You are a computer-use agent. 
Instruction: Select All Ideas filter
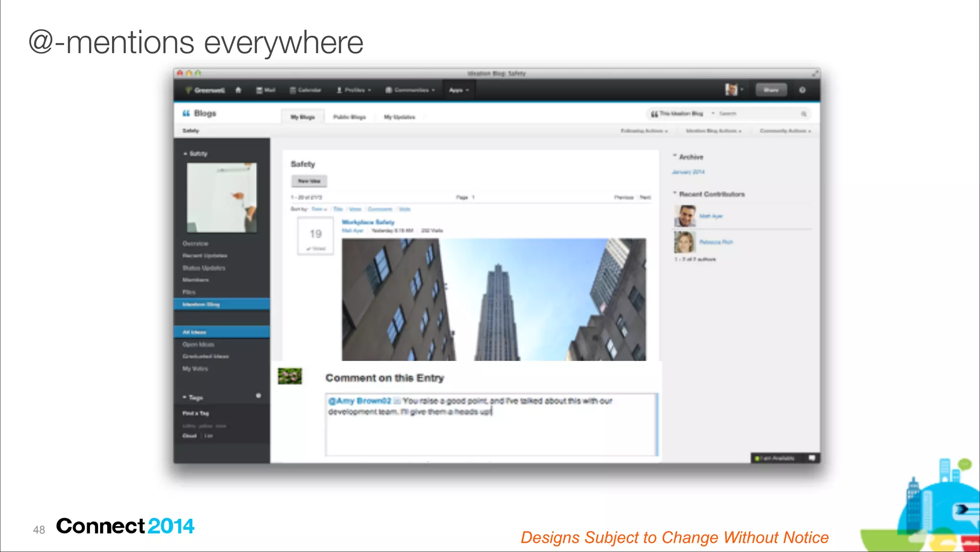tap(222, 332)
